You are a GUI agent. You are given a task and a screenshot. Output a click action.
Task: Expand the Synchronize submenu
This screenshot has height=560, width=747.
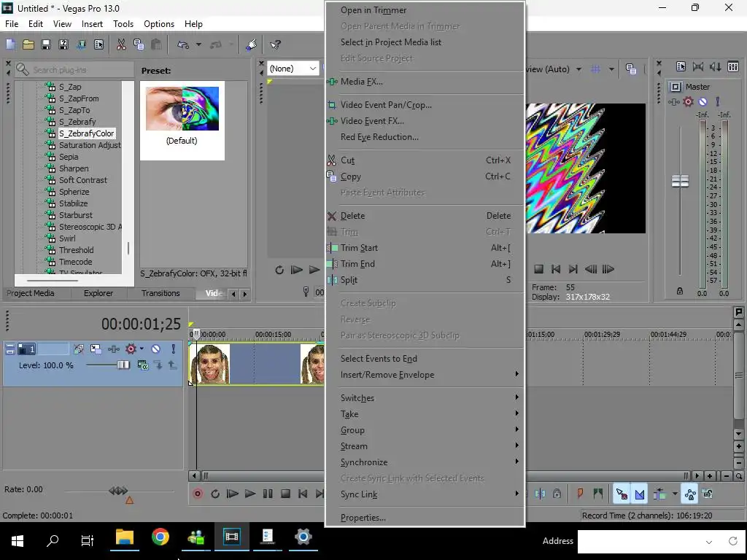[x=424, y=462]
